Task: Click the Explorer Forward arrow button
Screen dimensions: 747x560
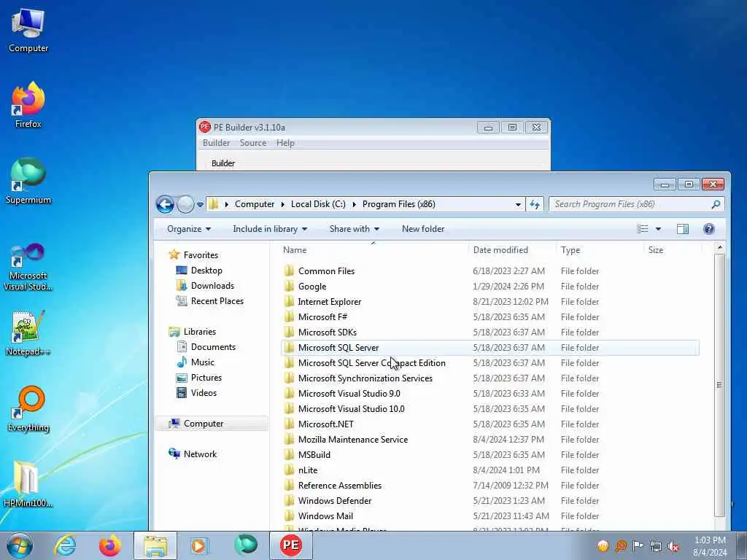Action: coord(185,204)
